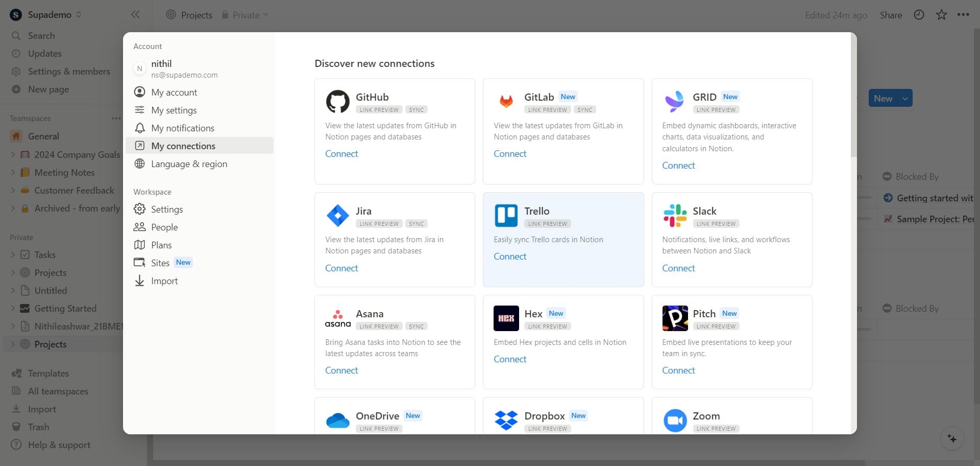
Task: Click the connections panel vertical scrollbar
Action: 853,102
